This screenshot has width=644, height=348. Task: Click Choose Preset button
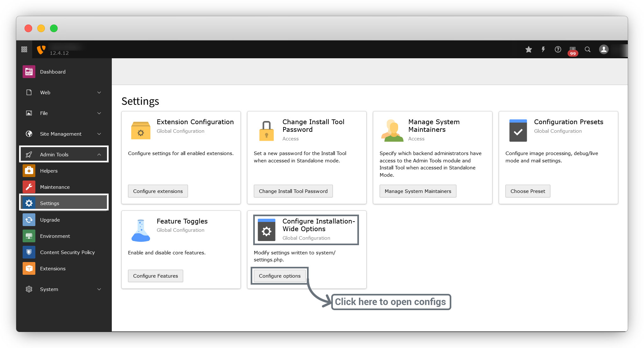pyautogui.click(x=527, y=191)
